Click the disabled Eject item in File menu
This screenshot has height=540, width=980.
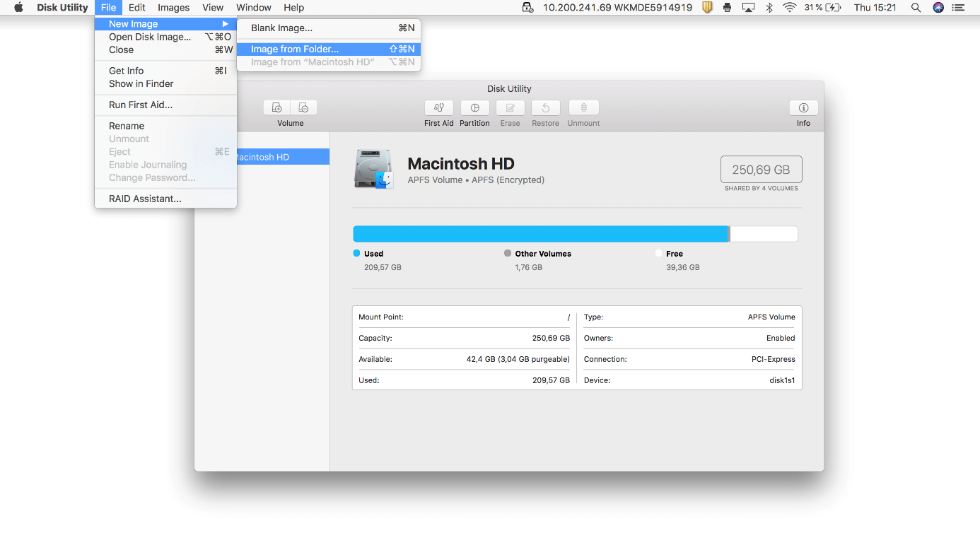[x=165, y=151]
